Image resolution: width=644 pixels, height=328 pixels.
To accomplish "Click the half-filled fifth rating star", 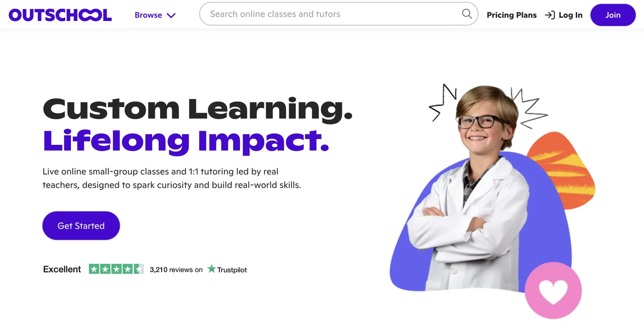I will click(139, 269).
